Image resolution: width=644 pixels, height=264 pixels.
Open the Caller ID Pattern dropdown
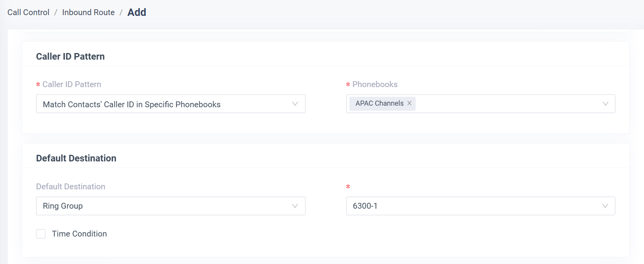(x=171, y=104)
